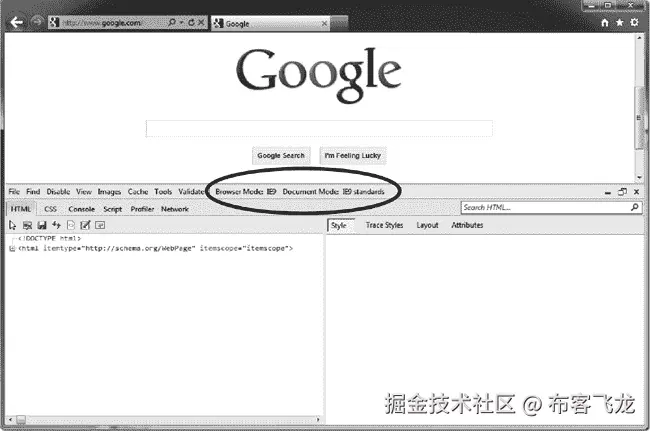
Task: Click the page scrollbar down arrow
Action: click(x=639, y=177)
